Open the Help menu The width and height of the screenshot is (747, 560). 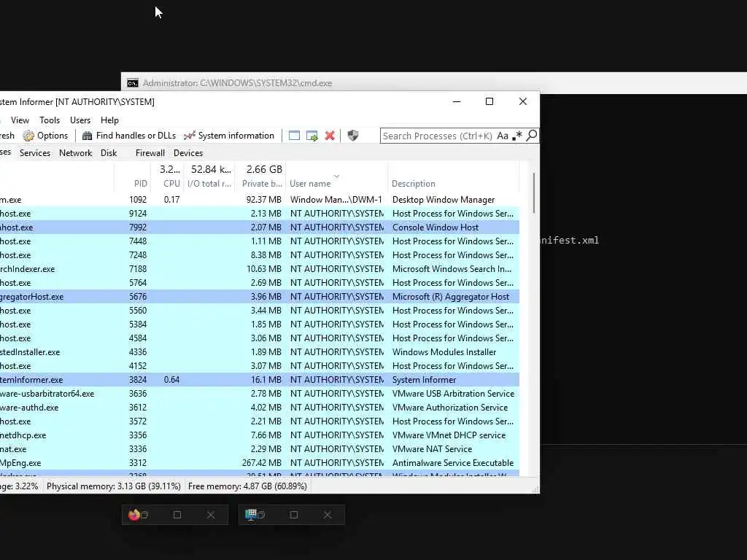pos(109,120)
